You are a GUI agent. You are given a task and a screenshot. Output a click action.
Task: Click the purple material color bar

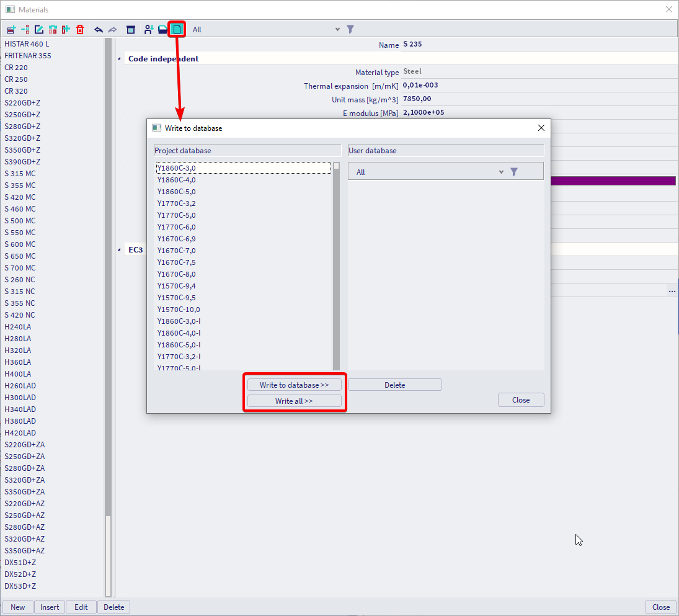tap(613, 181)
